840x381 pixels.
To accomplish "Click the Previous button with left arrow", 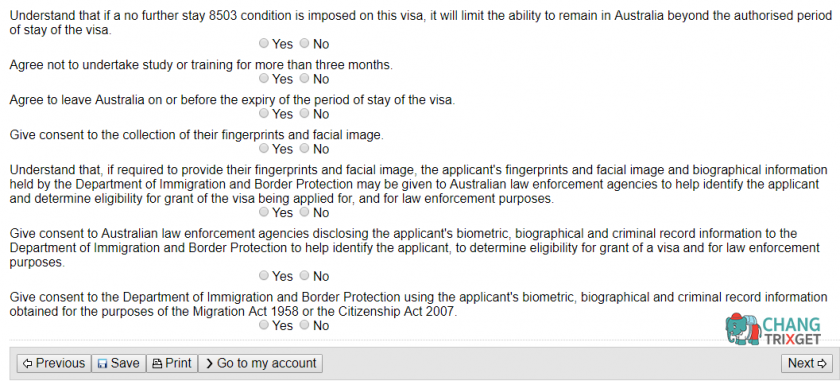I will pyautogui.click(x=54, y=363).
